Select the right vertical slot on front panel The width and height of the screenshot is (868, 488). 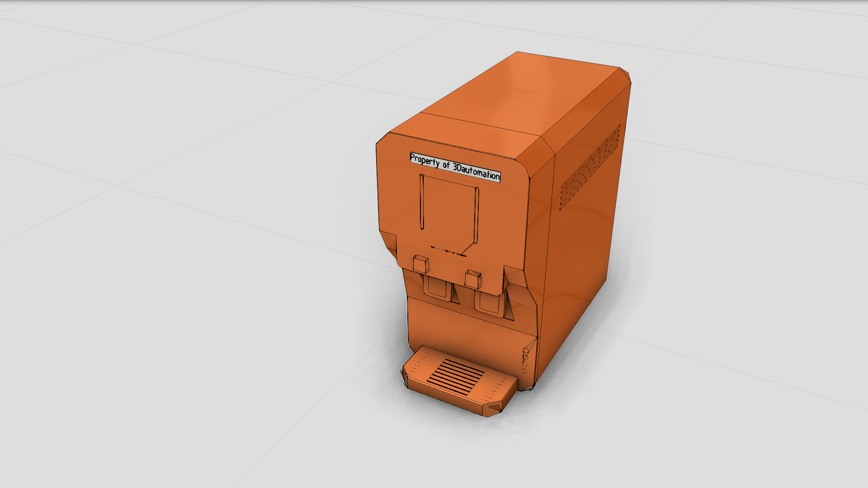tap(476, 215)
